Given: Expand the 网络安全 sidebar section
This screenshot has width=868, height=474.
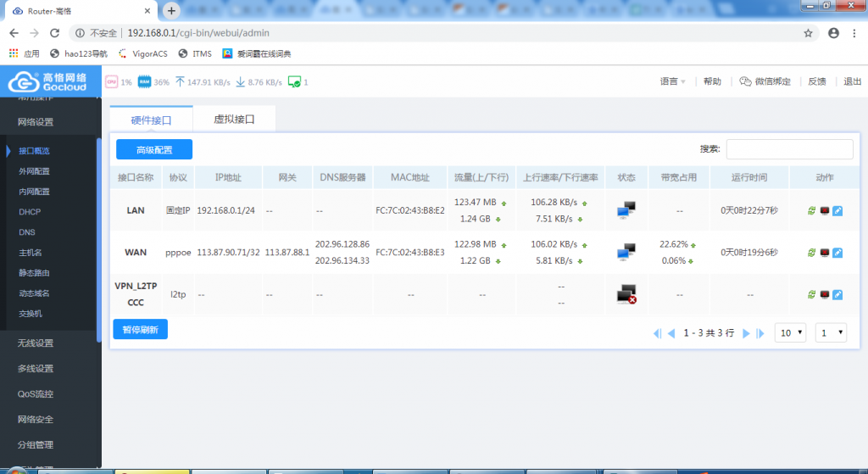Looking at the screenshot, I should [36, 420].
